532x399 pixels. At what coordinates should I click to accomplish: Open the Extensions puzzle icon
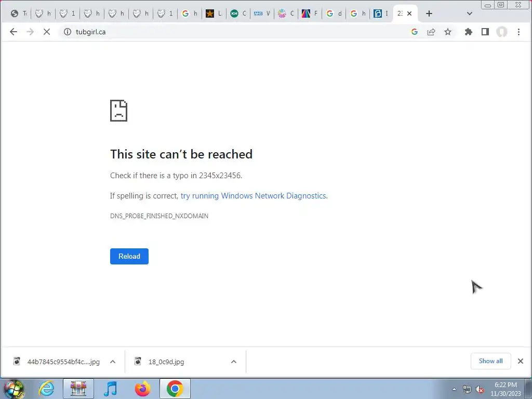(469, 32)
